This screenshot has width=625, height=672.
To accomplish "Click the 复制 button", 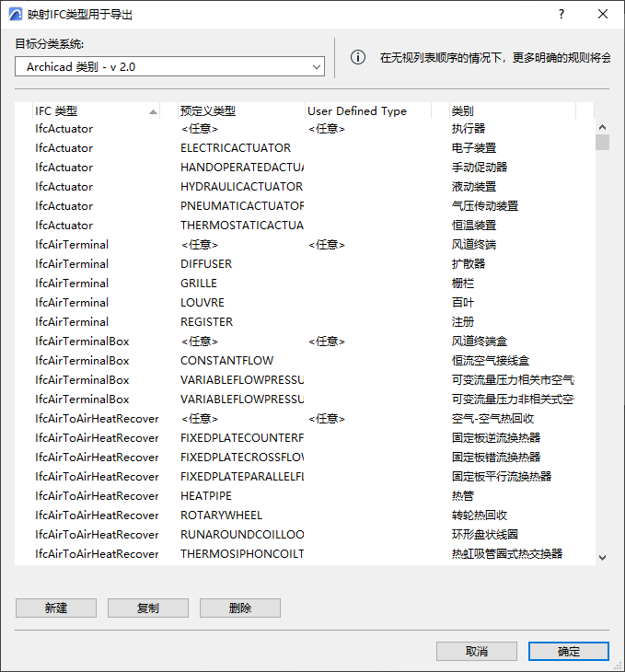I will point(148,608).
